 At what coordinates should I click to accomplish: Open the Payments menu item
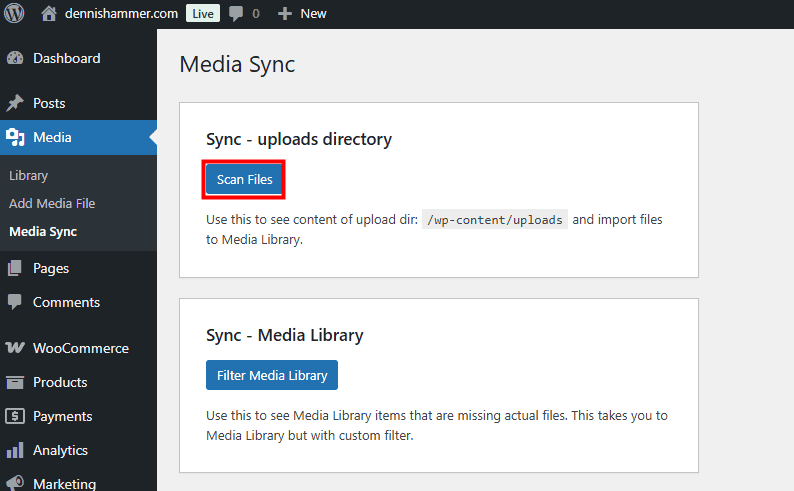coord(62,417)
